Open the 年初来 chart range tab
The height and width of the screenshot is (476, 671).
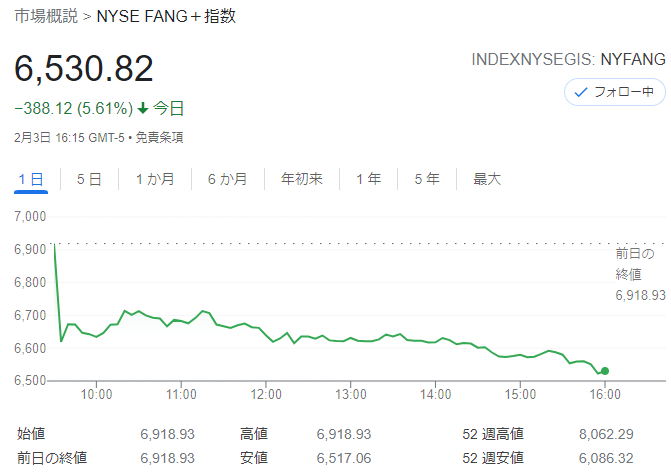pos(302,179)
